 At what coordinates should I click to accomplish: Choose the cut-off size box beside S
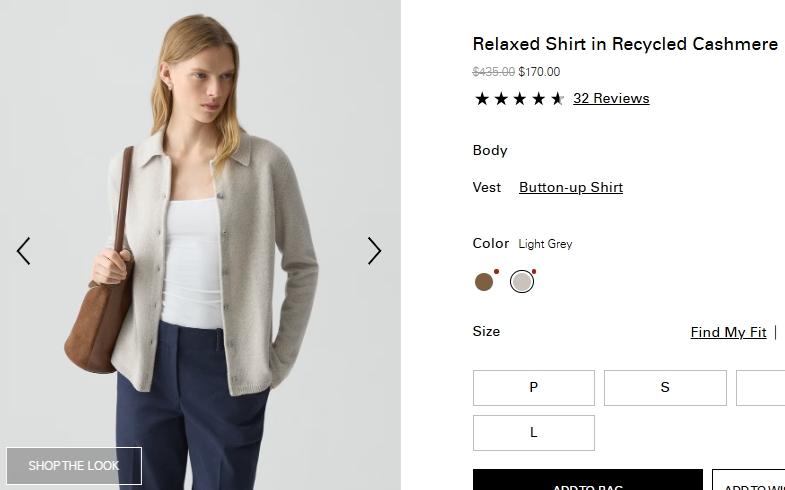(762, 388)
